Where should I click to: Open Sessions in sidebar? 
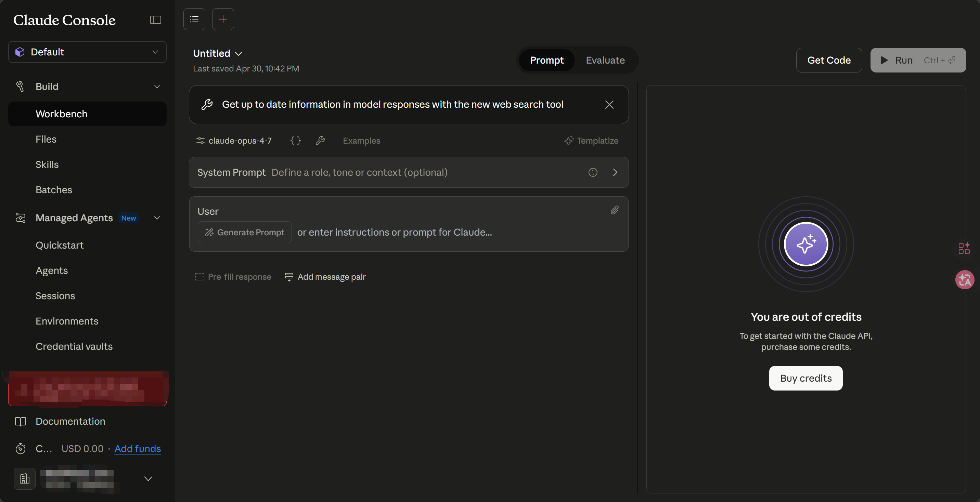55,296
